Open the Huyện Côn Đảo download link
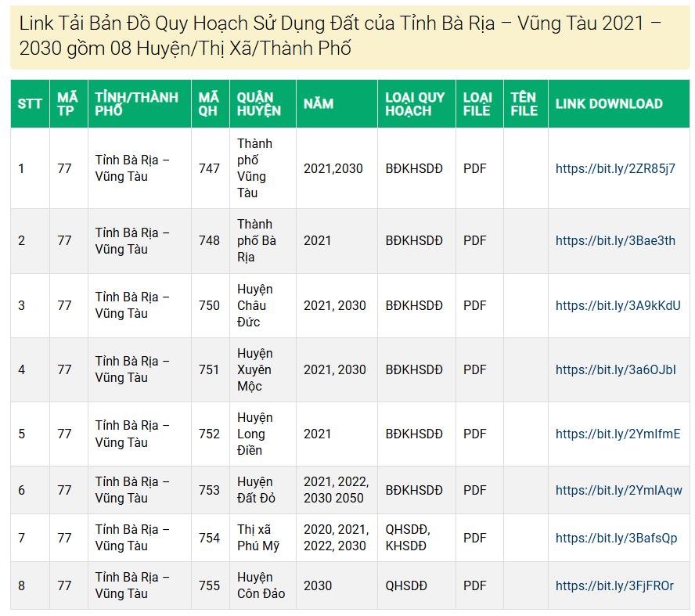Image resolution: width=695 pixels, height=616 pixels. click(x=614, y=585)
